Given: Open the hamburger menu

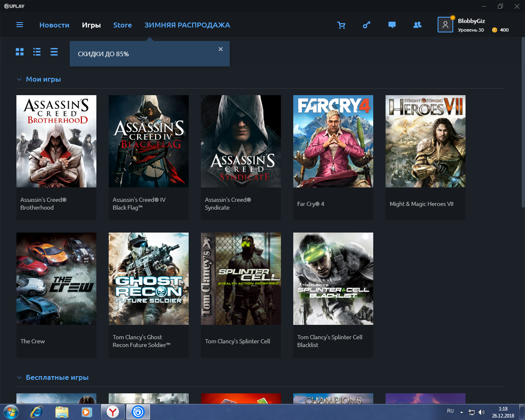Looking at the screenshot, I should pyautogui.click(x=20, y=25).
